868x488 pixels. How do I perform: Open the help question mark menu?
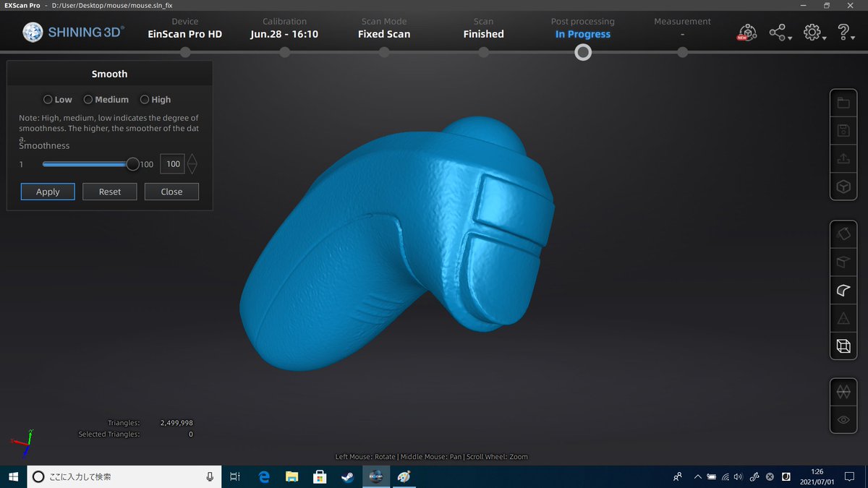(845, 33)
